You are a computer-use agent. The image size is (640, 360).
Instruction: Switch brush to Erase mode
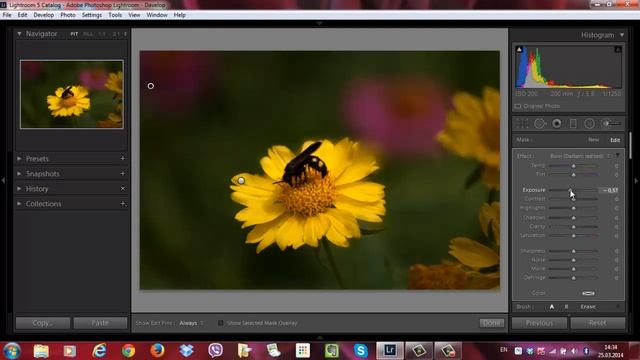pos(588,307)
